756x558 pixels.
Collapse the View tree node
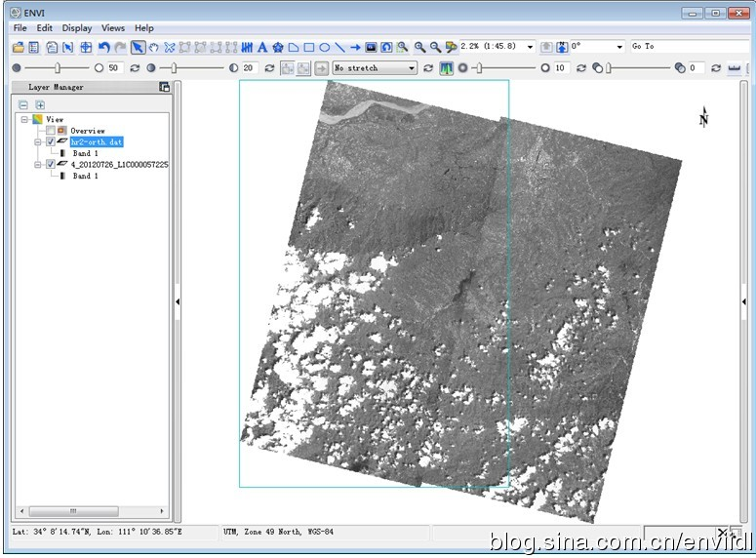coord(23,119)
